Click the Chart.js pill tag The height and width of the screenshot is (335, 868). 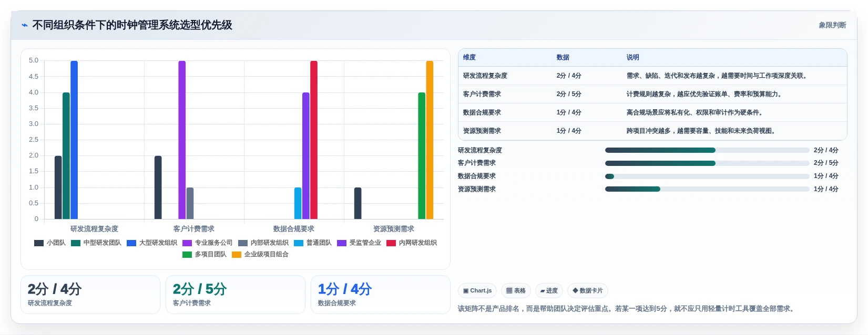[477, 290]
